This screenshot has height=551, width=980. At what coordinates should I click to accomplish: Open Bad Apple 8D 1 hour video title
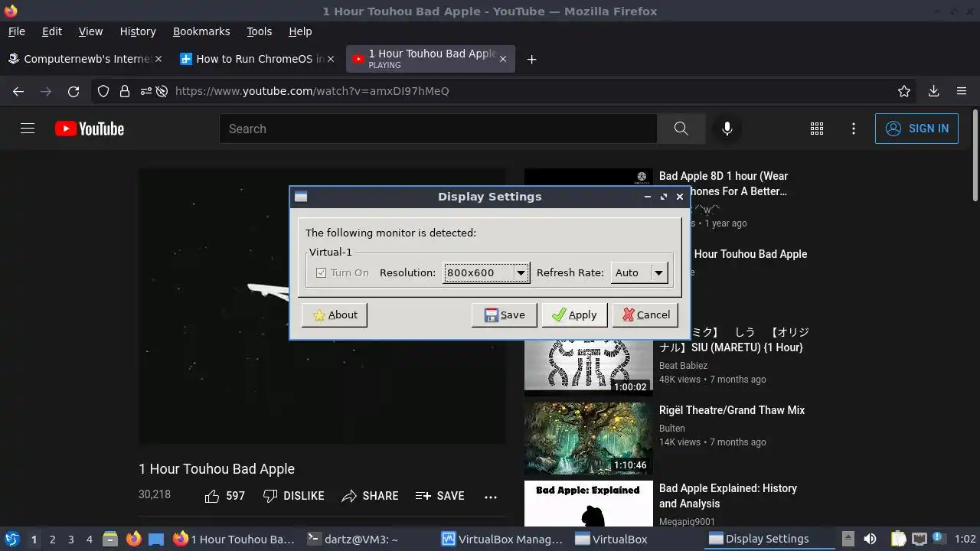pos(724,184)
